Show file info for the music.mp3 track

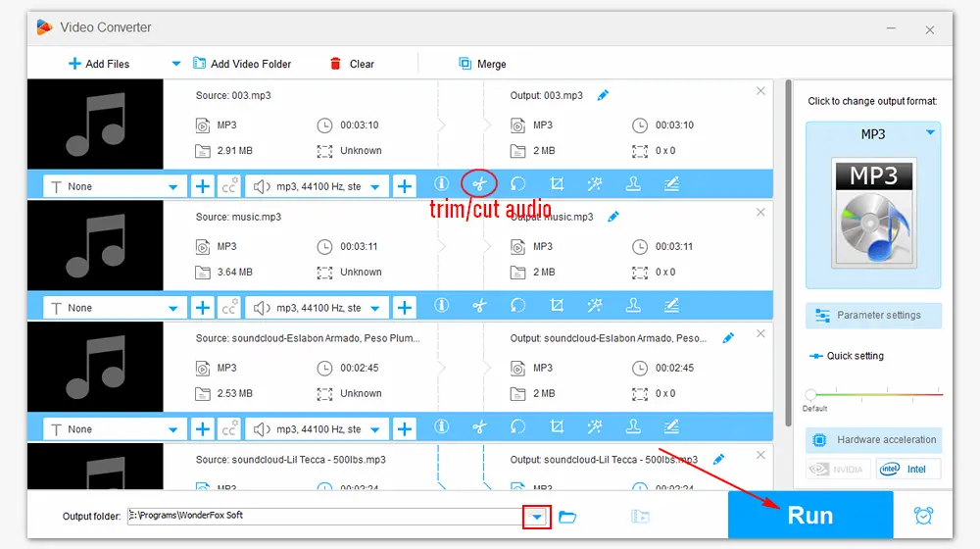441,307
